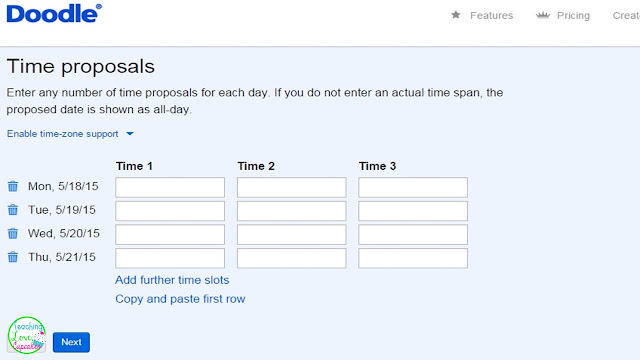
Task: Click the star icon next to Features
Action: pyautogui.click(x=456, y=15)
